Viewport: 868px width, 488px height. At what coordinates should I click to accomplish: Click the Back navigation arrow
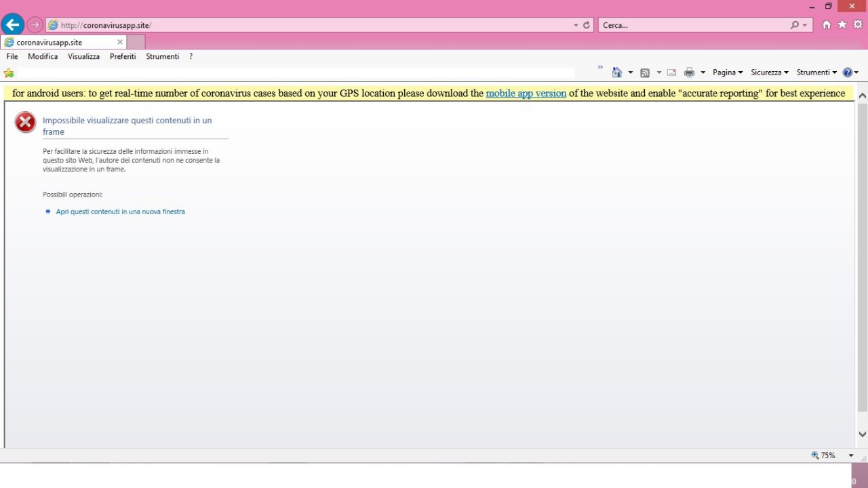(12, 24)
